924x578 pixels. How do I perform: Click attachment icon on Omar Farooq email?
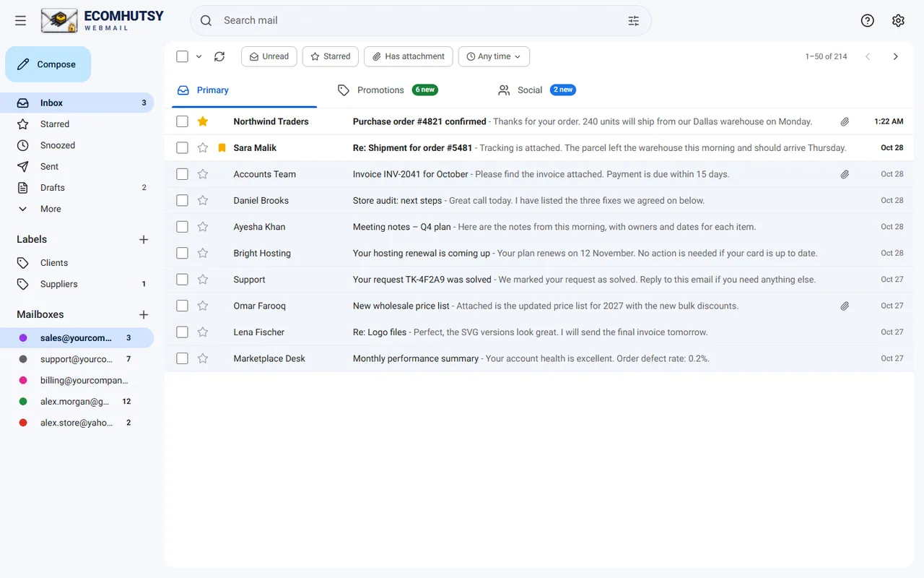pyautogui.click(x=845, y=306)
